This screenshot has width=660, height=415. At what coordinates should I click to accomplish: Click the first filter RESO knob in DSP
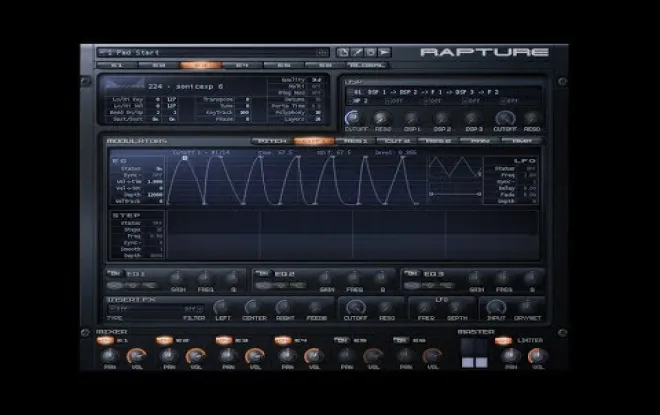pyautogui.click(x=382, y=119)
